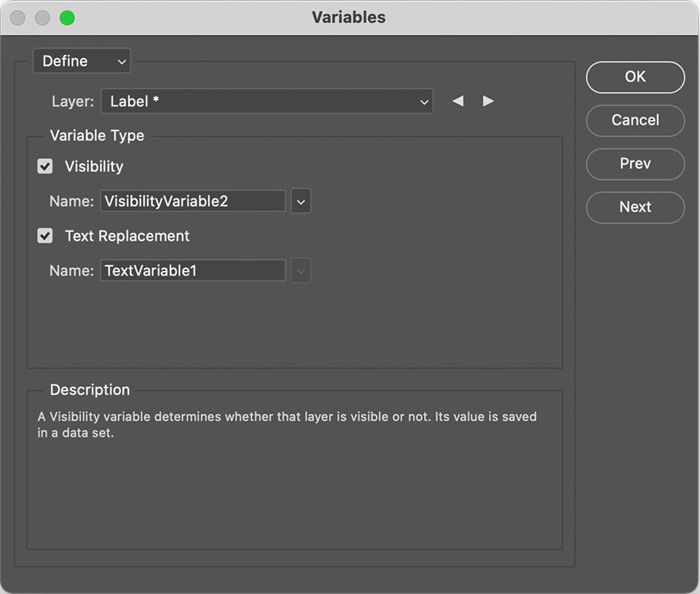Screen dimensions: 700x594
Task: Toggle the Text Replacement checkbox
Action: pos(45,236)
